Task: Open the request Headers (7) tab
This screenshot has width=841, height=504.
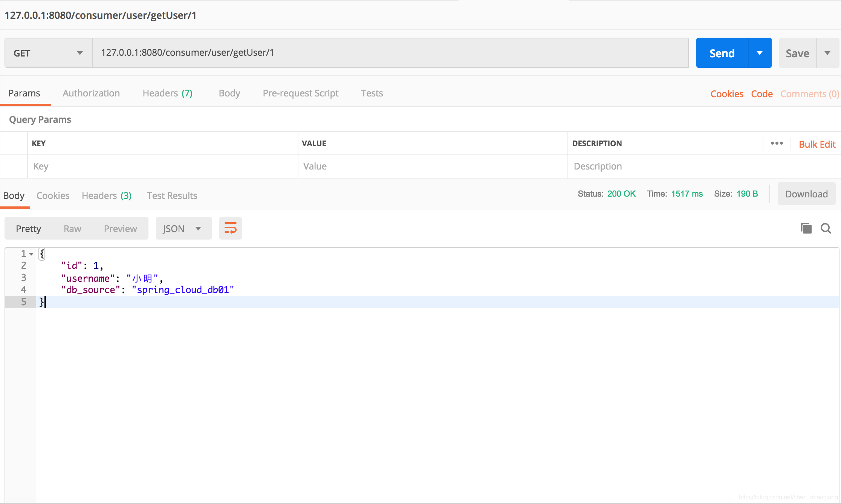Action: click(168, 93)
